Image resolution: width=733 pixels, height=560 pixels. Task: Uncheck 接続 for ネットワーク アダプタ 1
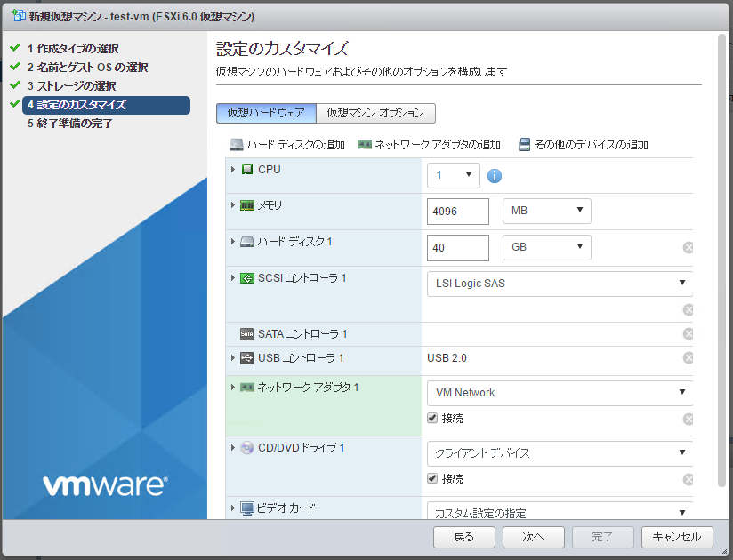[x=431, y=418]
